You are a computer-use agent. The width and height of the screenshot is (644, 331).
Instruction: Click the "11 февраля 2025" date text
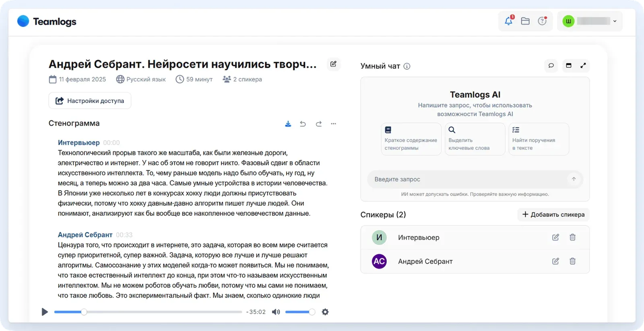(x=83, y=79)
